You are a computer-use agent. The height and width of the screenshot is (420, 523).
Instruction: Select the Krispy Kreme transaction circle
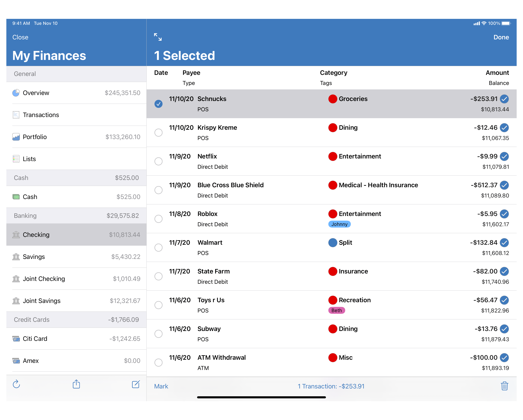point(158,133)
